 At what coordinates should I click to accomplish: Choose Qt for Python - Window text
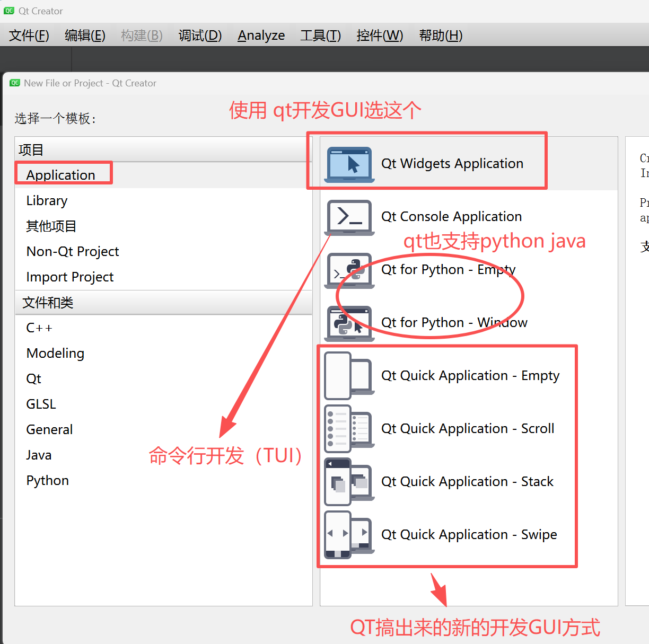coord(454,322)
